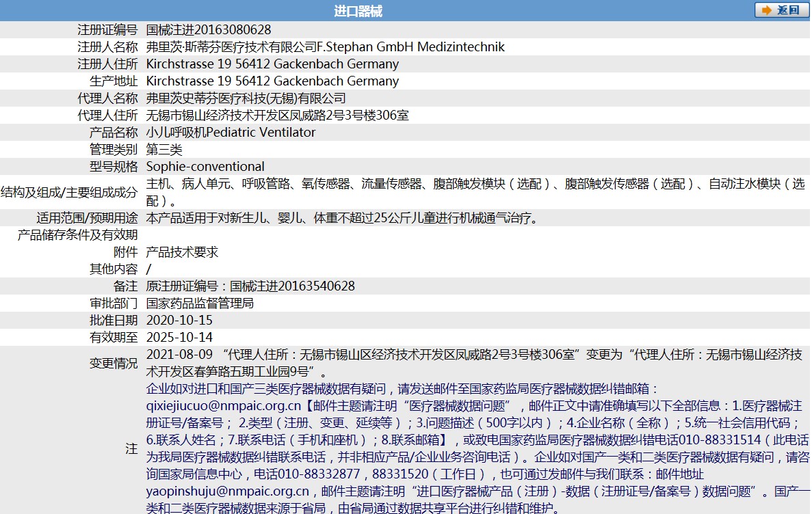Image resolution: width=812 pixels, height=514 pixels.
Task: Click management class value 第三类
Action: point(164,150)
